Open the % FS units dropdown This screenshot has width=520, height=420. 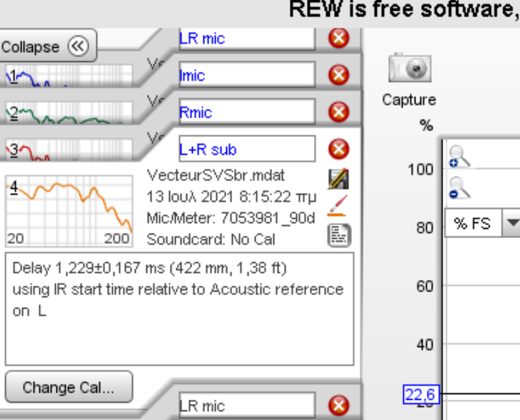(512, 224)
